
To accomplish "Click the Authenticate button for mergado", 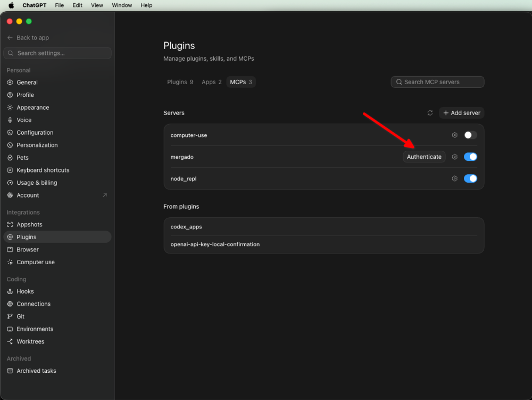I will pos(424,157).
